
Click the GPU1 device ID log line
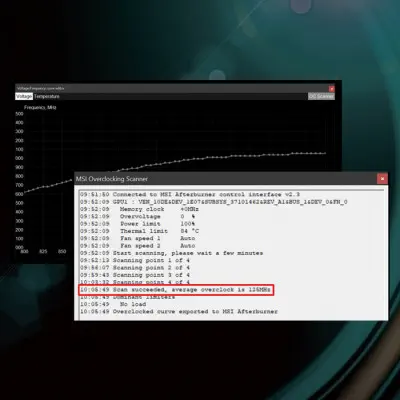pyautogui.click(x=214, y=202)
